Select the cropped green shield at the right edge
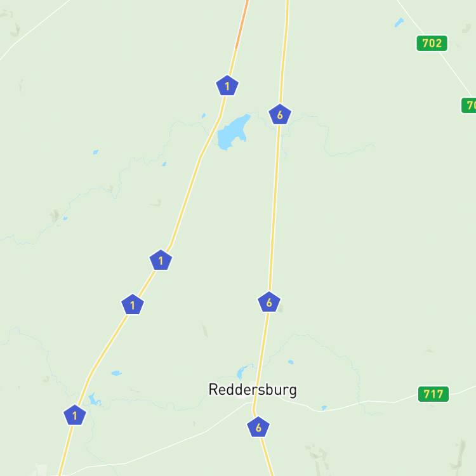This screenshot has height=476, width=476. point(469,105)
